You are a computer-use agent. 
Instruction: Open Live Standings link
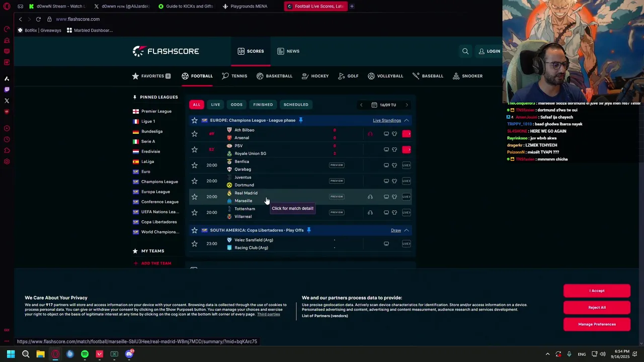tap(387, 120)
